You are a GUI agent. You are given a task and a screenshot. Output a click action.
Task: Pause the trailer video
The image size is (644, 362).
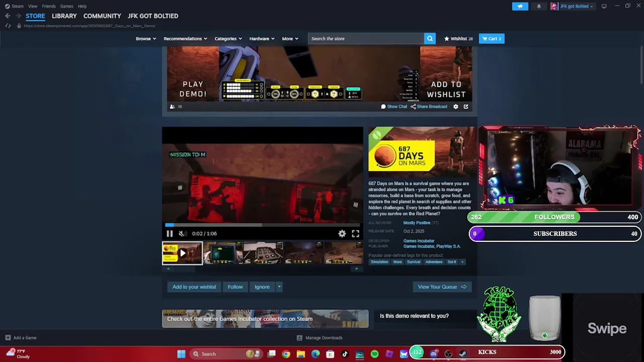pos(170,233)
